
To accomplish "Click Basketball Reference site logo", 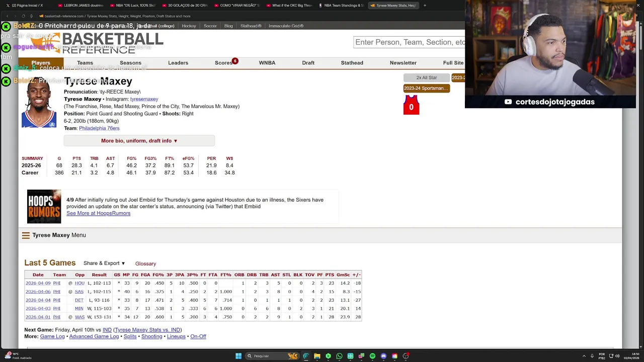I will (x=96, y=43).
